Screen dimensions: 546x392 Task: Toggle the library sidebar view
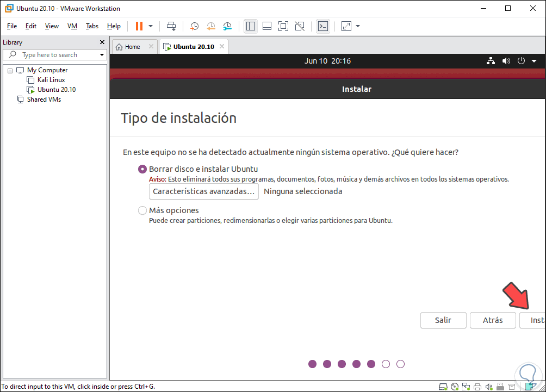coord(250,26)
